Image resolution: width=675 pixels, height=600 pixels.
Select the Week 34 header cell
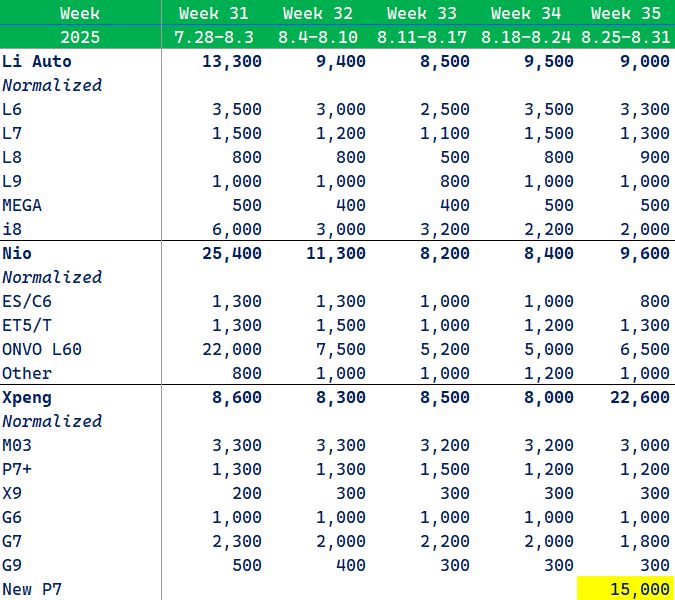tap(526, 13)
